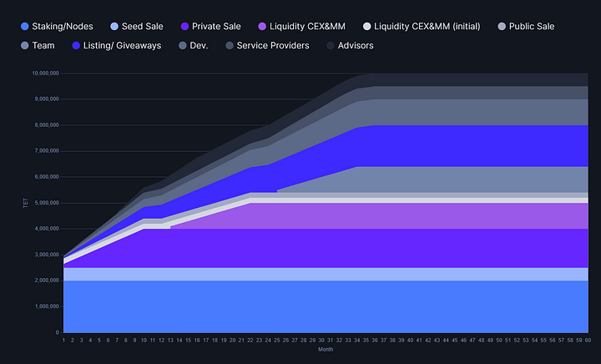Click the 8,000,000 y-axis label
Screen dimensions: 601x364
[x=47, y=125]
